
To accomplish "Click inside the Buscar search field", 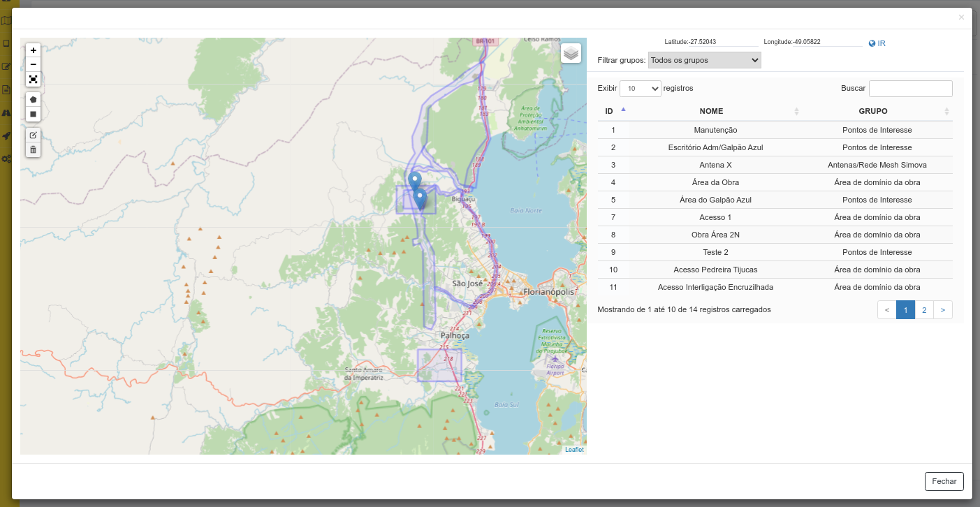I will 910,88.
